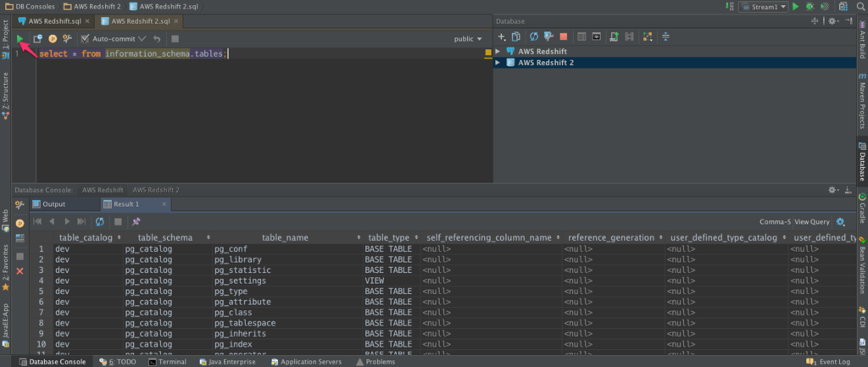This screenshot has width=868, height=367.
Task: Click DB Consoles in the breadcrumb
Action: [x=31, y=7]
